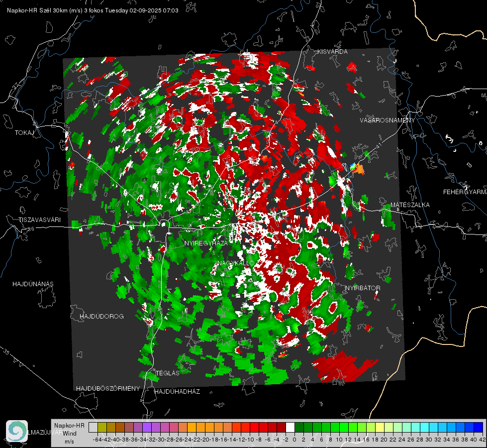Click the FEHÉRGYARMAT city label

(x=465, y=192)
